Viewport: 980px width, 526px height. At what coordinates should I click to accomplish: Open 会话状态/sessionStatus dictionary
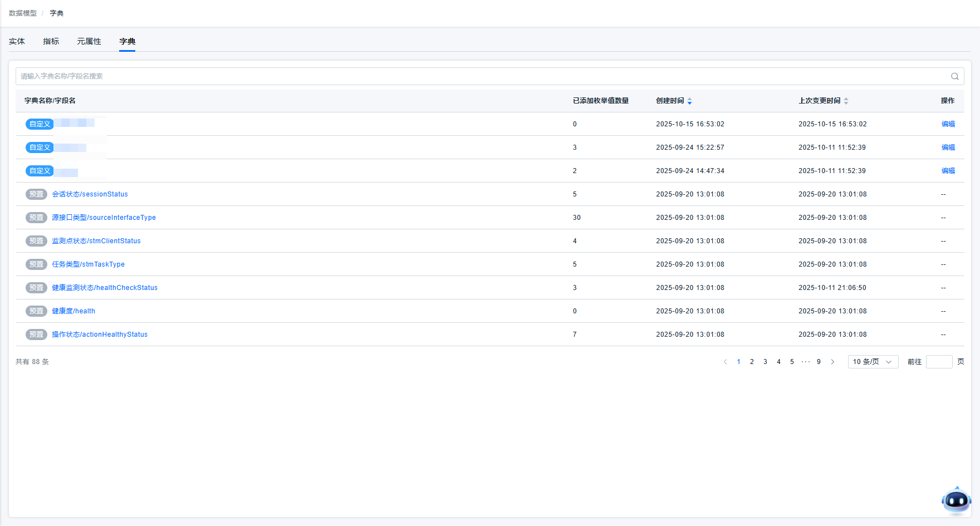90,194
